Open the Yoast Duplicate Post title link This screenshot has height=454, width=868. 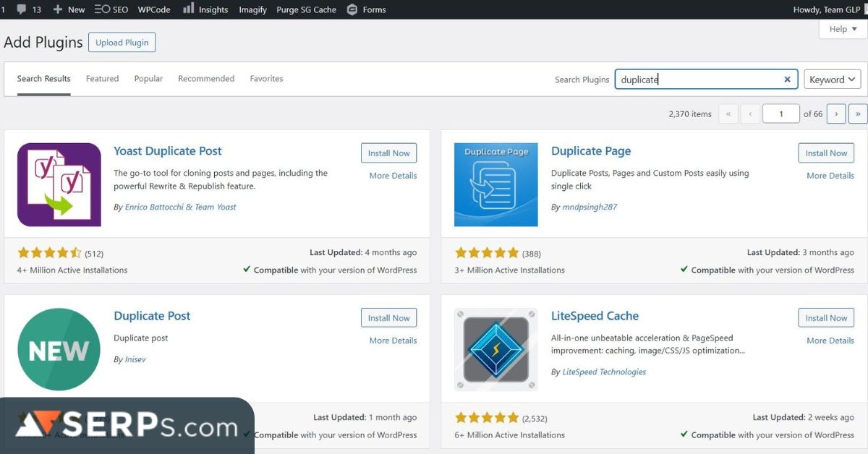(168, 151)
